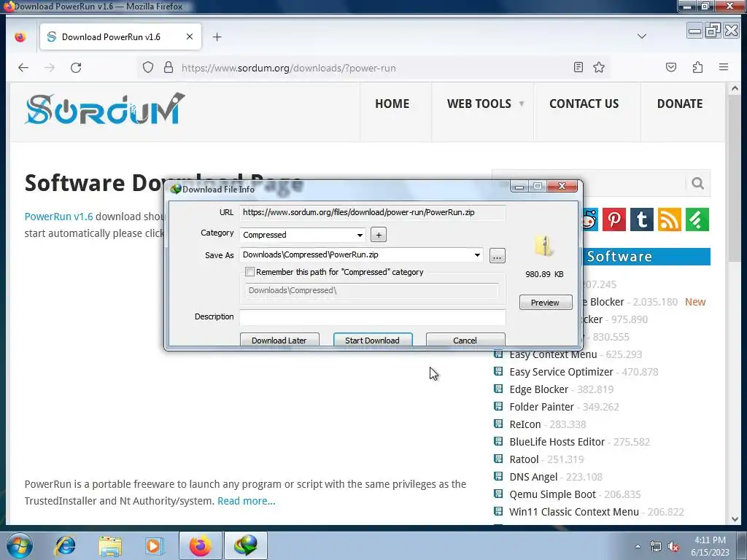Expand the Save As path dropdown
The height and width of the screenshot is (560, 747).
coord(477,254)
